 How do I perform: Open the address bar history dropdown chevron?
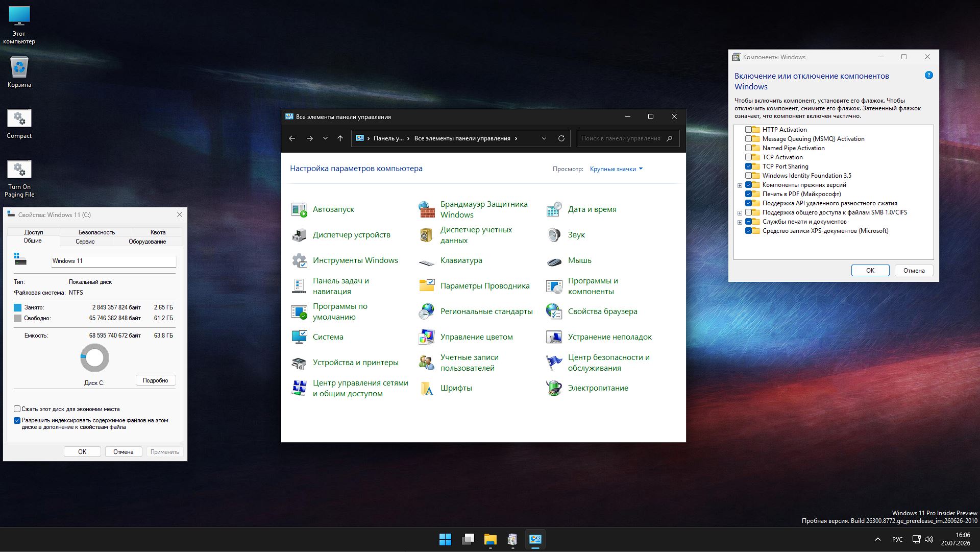click(544, 138)
